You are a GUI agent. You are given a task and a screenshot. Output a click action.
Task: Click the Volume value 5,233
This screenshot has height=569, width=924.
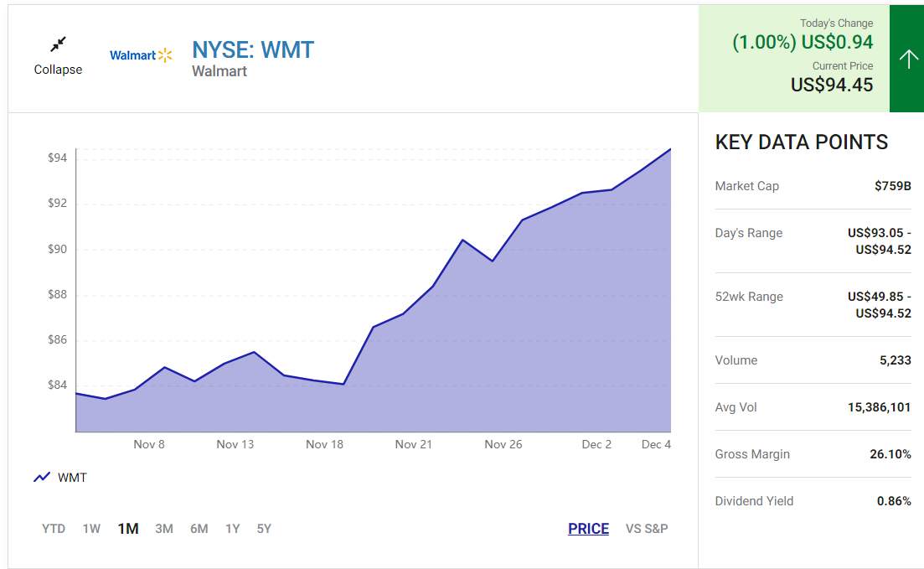(x=896, y=360)
